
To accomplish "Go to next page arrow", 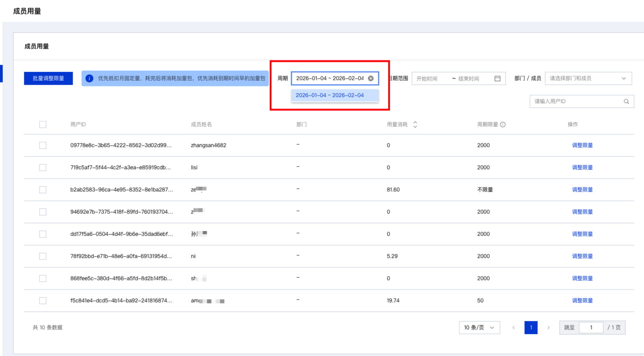I will (548, 328).
